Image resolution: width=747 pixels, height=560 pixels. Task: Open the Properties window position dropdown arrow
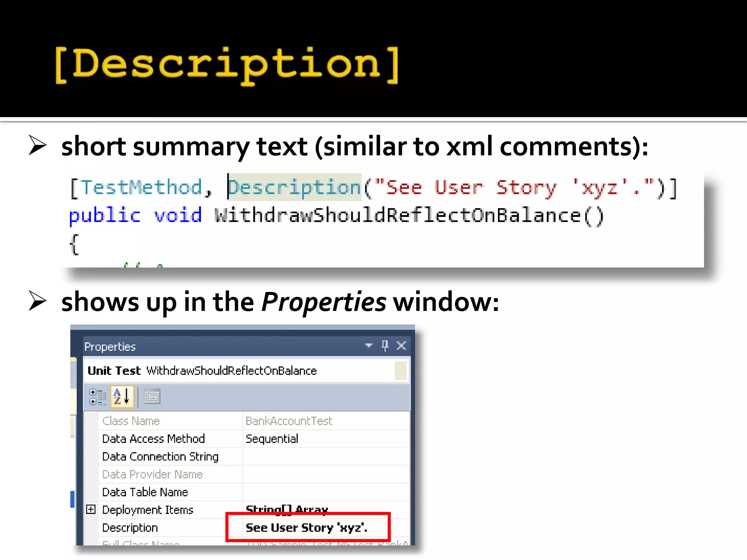(x=369, y=346)
